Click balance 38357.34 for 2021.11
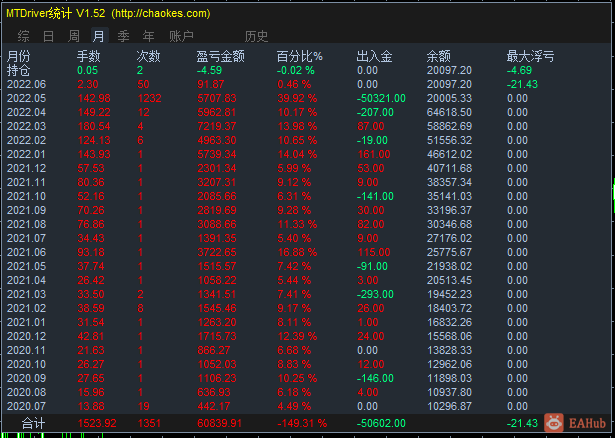This screenshot has height=438, width=615. 449,182
